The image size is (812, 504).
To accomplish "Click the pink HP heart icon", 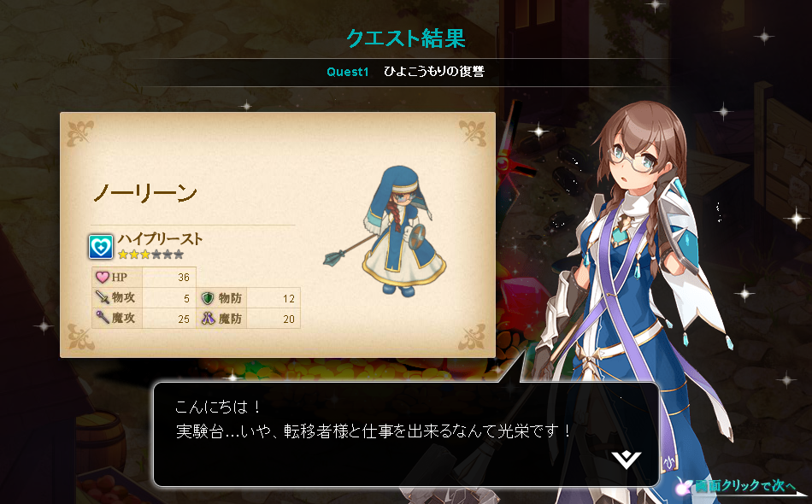I will pyautogui.click(x=103, y=277).
